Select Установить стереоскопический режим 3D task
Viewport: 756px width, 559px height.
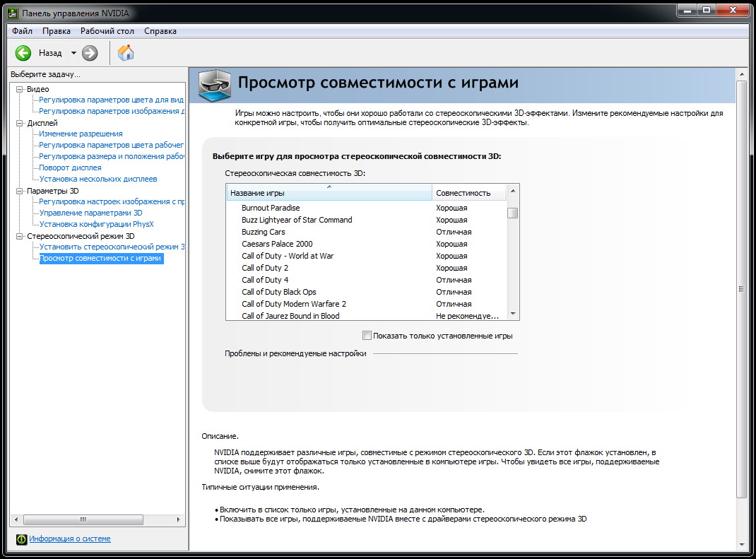[112, 247]
